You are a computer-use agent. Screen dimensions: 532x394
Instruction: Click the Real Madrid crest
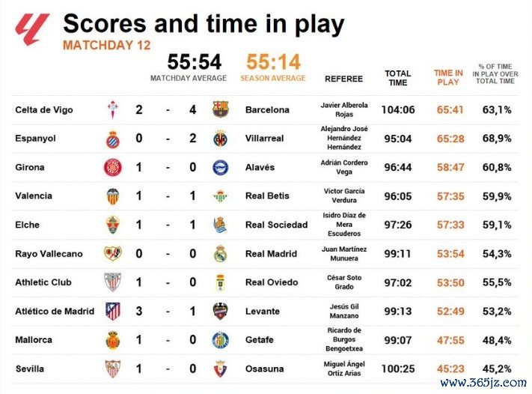[x=220, y=254]
